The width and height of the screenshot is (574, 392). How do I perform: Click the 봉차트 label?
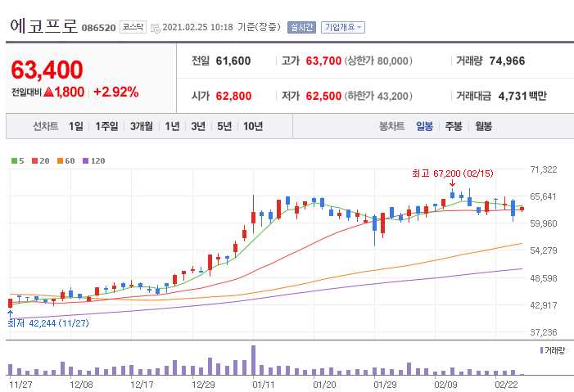pyautogui.click(x=391, y=126)
